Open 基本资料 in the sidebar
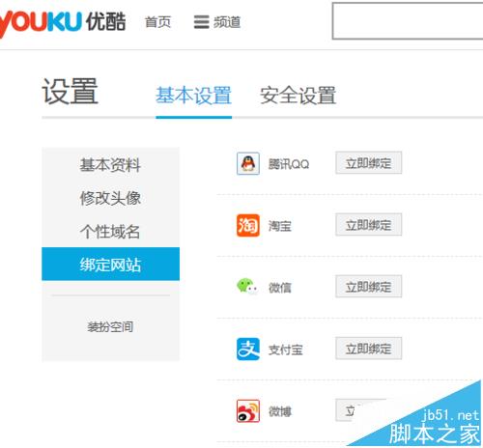Viewport: 483px width, 448px height. 110,165
